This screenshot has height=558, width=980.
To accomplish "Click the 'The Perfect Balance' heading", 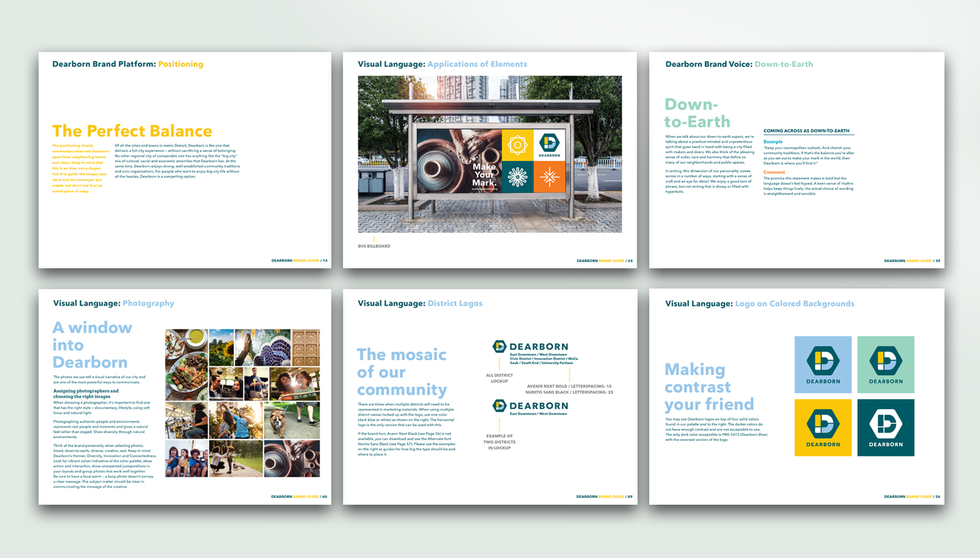I will point(132,131).
